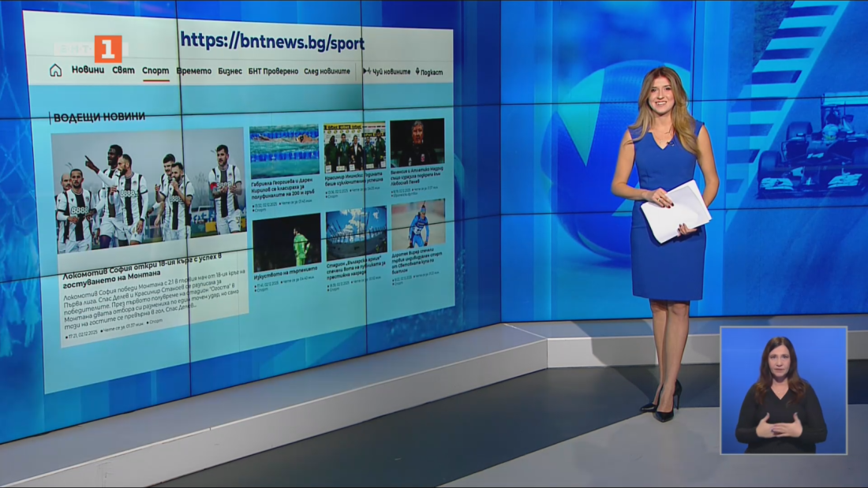Click the Локомотив София players main photo
Viewport: 868px width, 488px height.
[148, 190]
